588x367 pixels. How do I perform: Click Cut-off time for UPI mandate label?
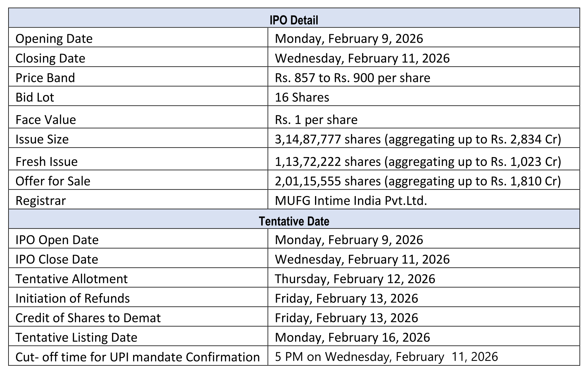click(137, 357)
